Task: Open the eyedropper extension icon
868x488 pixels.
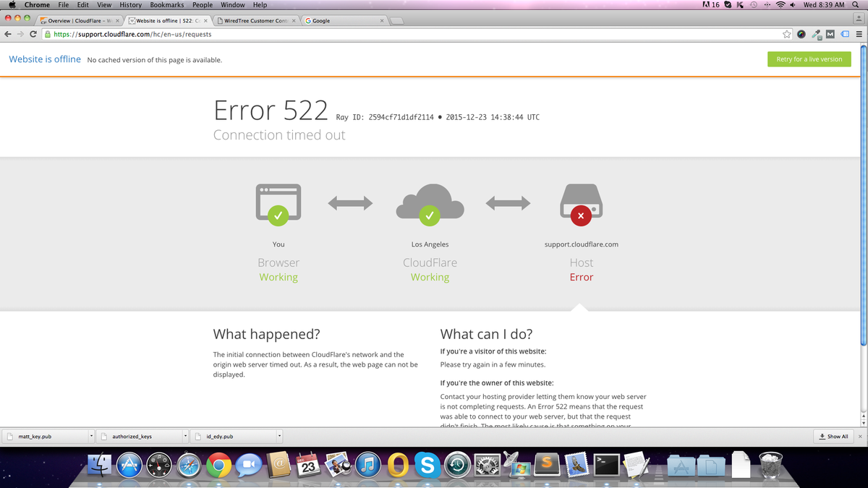Action: coord(816,34)
